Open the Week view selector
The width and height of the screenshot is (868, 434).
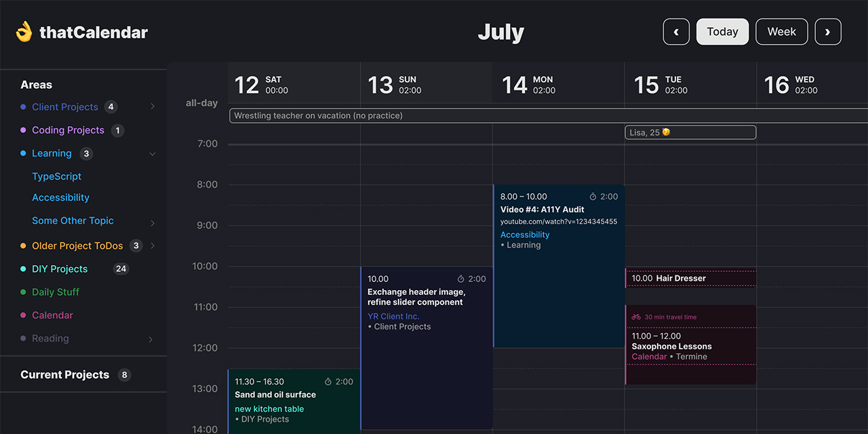tap(782, 32)
